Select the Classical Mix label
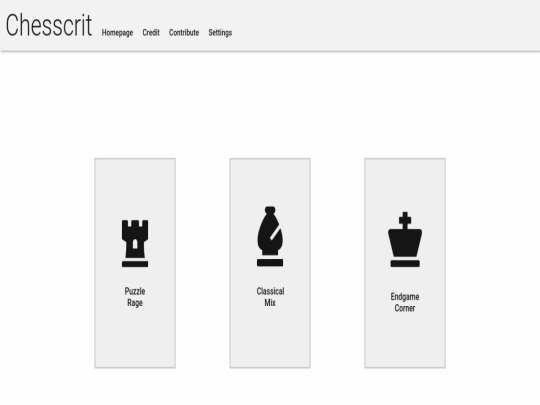540x405 pixels. point(270,297)
